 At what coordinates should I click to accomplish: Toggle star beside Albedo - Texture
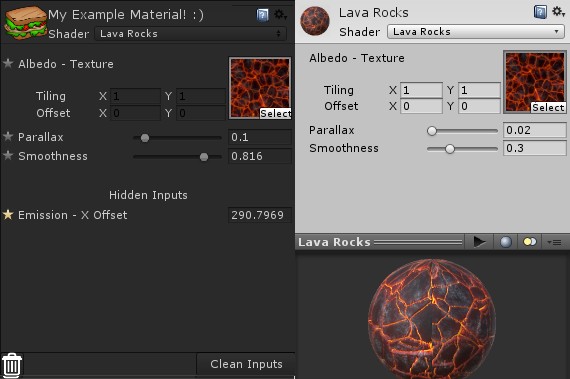click(x=8, y=64)
